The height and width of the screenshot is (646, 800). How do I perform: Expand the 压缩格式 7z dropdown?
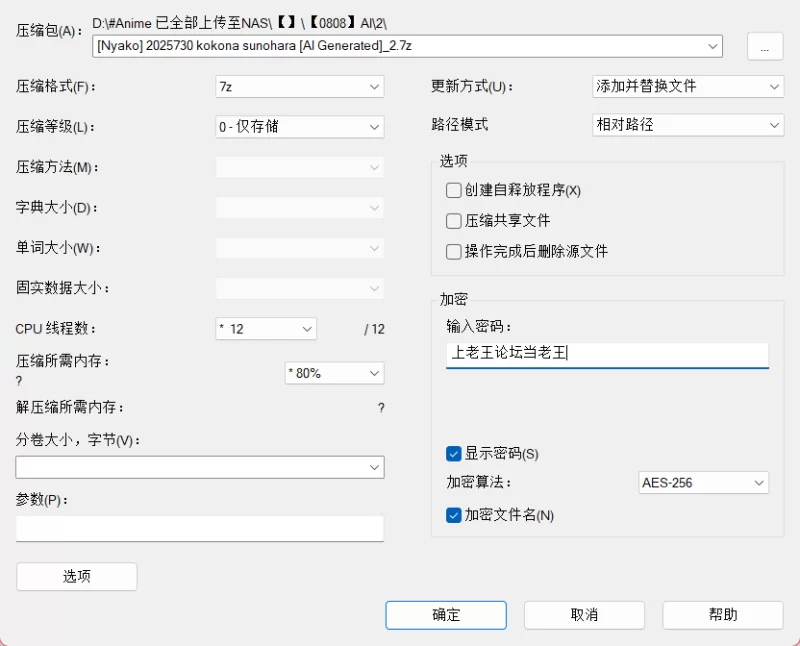click(x=299, y=87)
